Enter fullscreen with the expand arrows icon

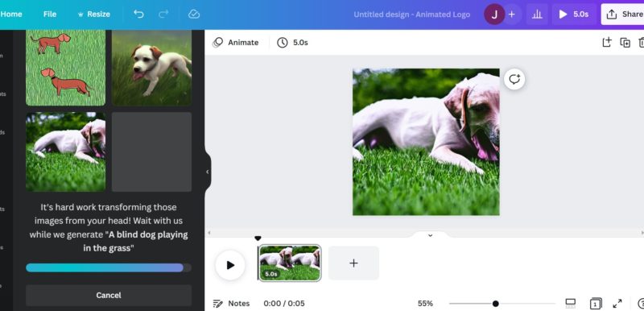617,304
